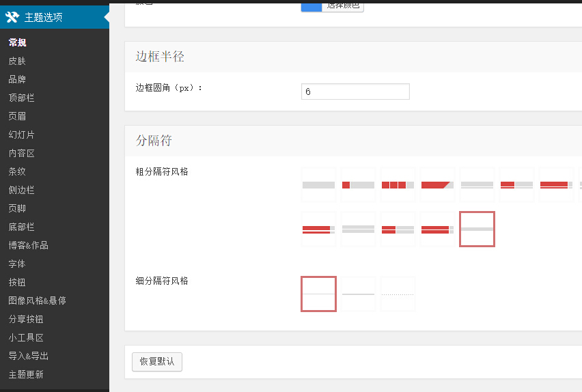Click the highlighted thin hairline divider style
The width and height of the screenshot is (582, 392).
click(318, 294)
